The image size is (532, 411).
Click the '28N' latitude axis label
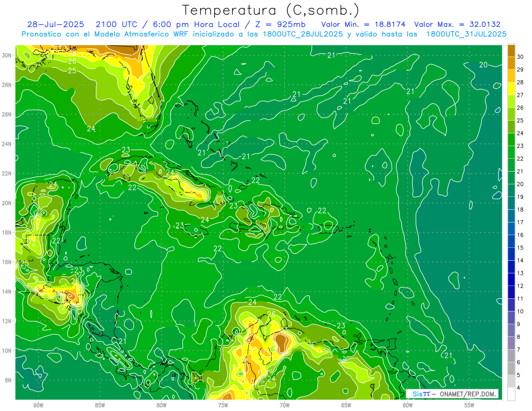(x=7, y=85)
